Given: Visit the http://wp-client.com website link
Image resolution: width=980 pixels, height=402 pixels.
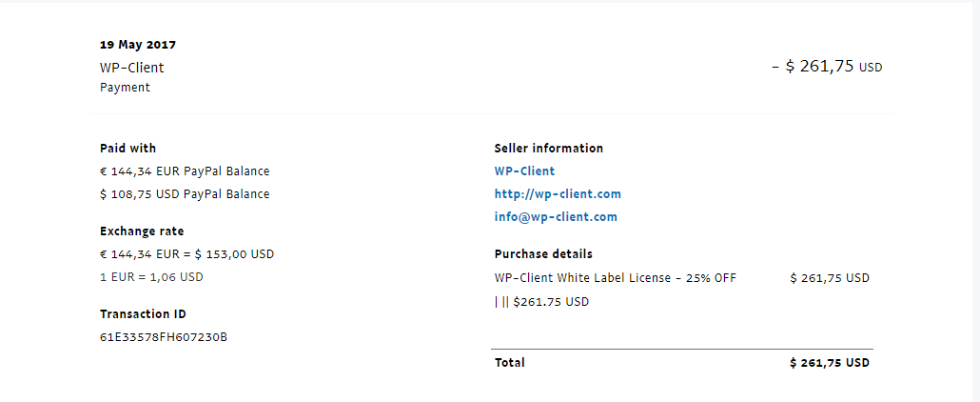Looking at the screenshot, I should point(558,194).
